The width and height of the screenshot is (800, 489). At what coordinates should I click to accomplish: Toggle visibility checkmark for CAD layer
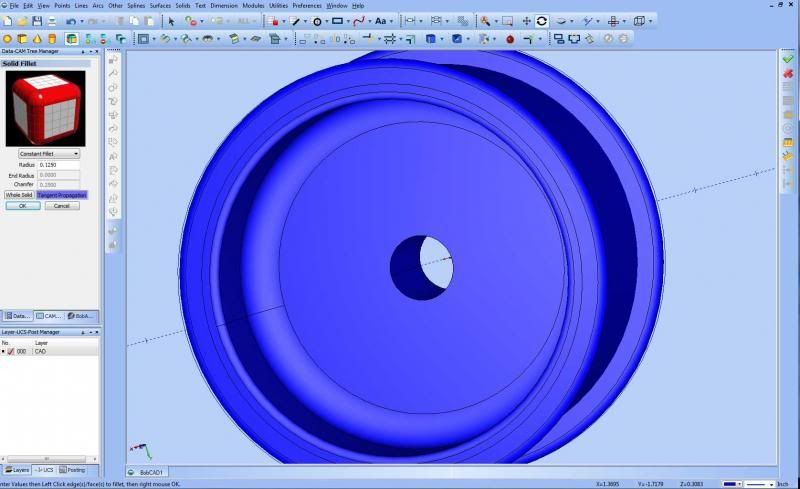point(11,351)
